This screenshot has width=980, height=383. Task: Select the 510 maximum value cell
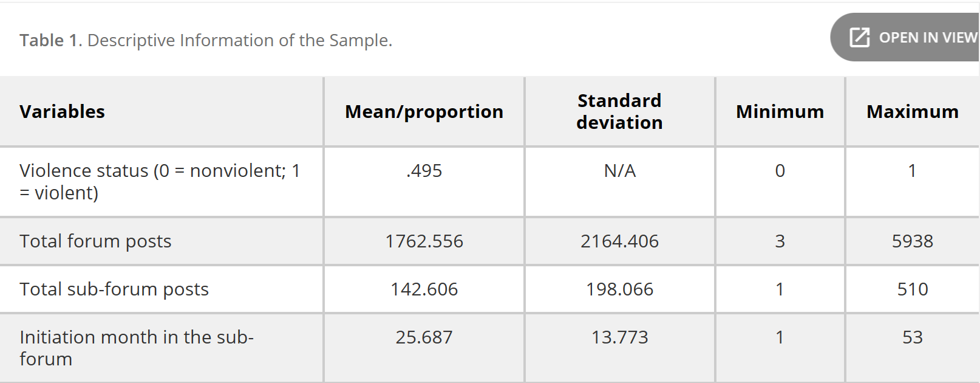[912, 289]
